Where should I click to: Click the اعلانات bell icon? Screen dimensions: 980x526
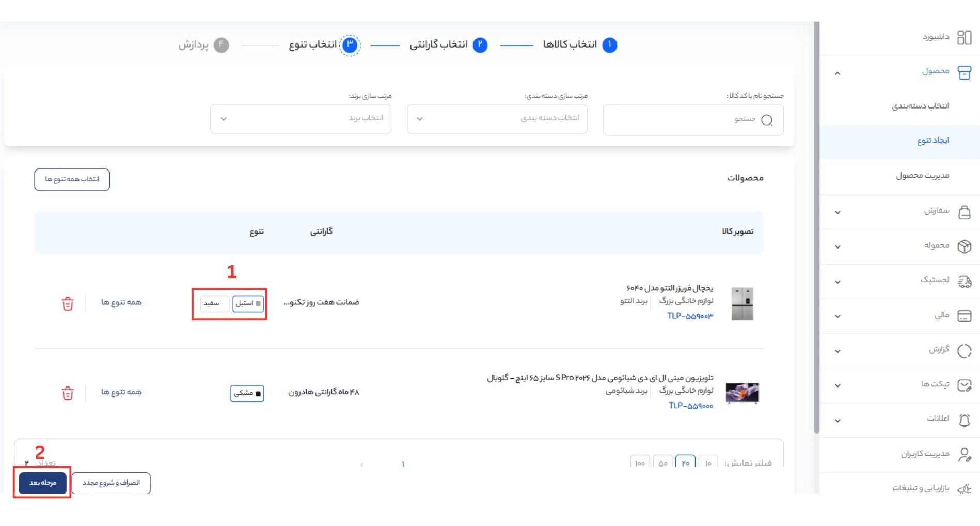(x=964, y=420)
